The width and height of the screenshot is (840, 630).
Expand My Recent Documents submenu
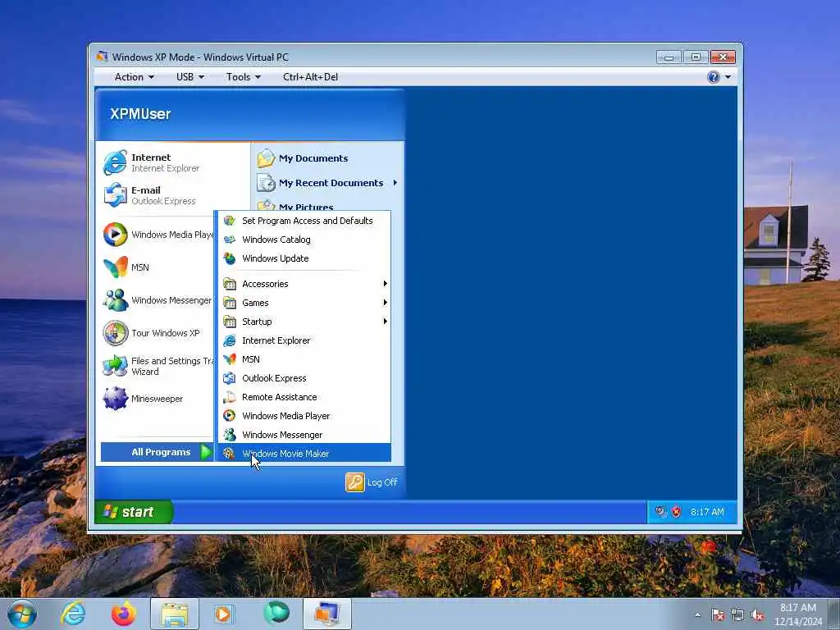click(328, 183)
